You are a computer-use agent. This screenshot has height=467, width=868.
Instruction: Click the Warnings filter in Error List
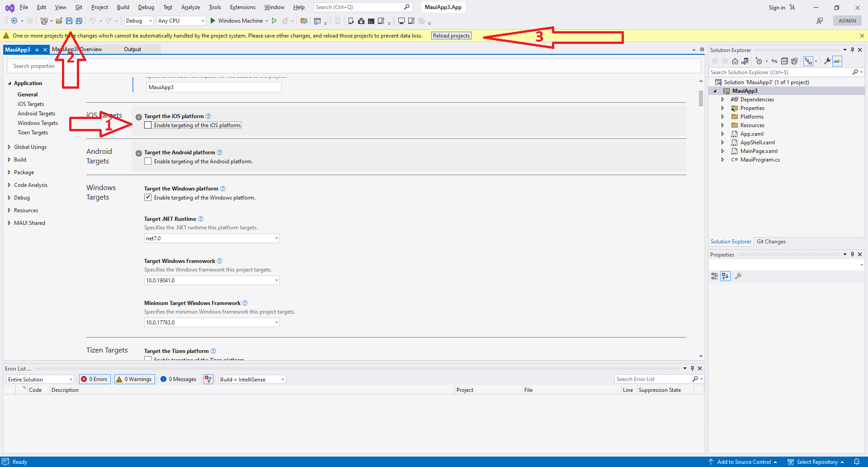134,379
